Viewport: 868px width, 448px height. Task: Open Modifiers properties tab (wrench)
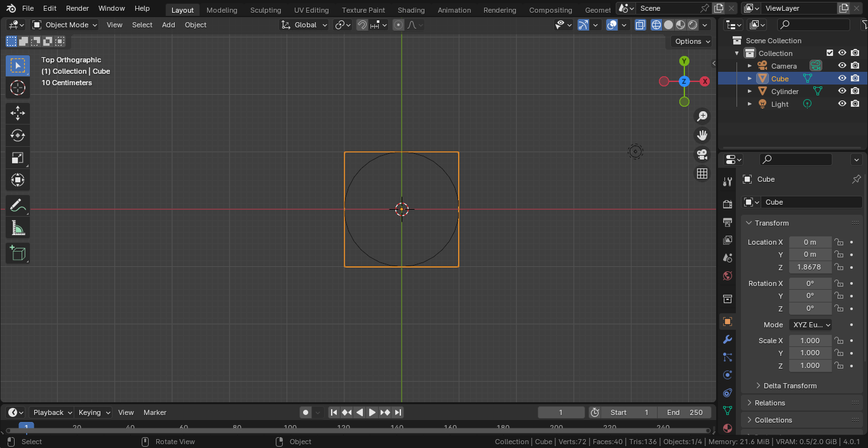728,339
